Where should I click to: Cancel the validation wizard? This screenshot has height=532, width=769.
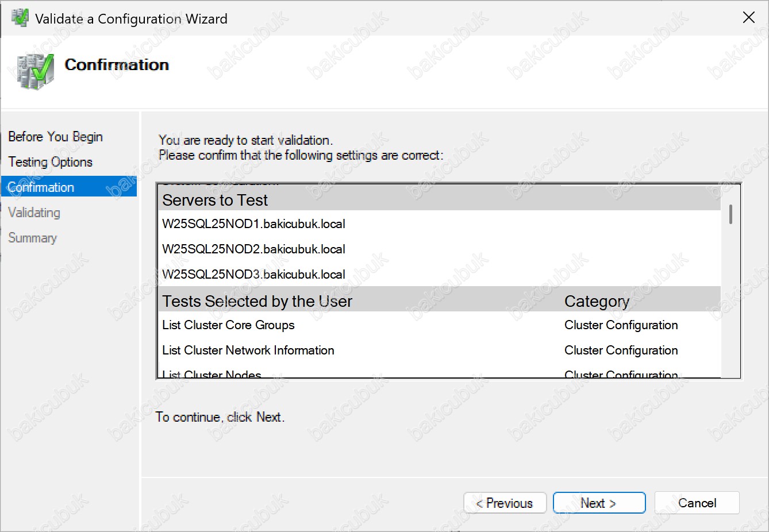point(697,503)
